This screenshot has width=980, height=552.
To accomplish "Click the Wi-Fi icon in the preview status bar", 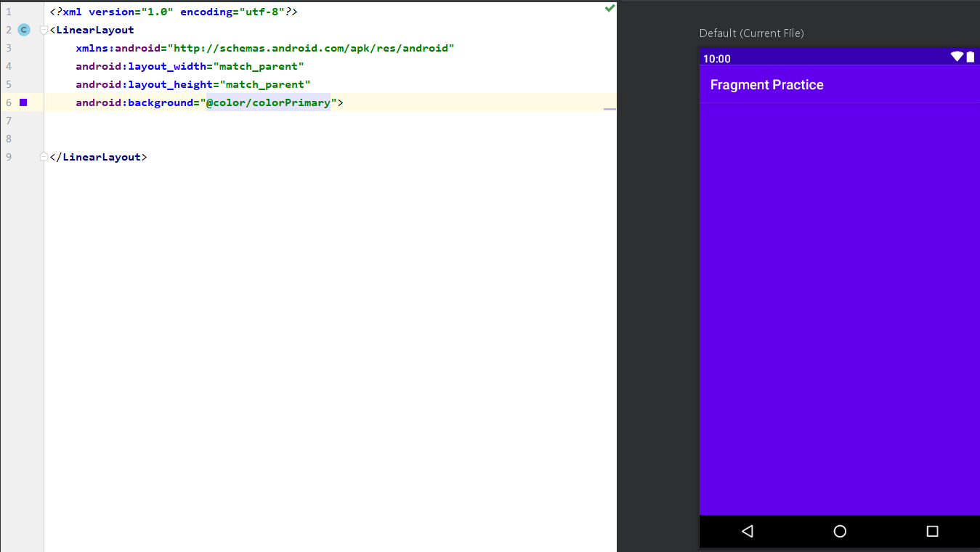I will (x=957, y=57).
